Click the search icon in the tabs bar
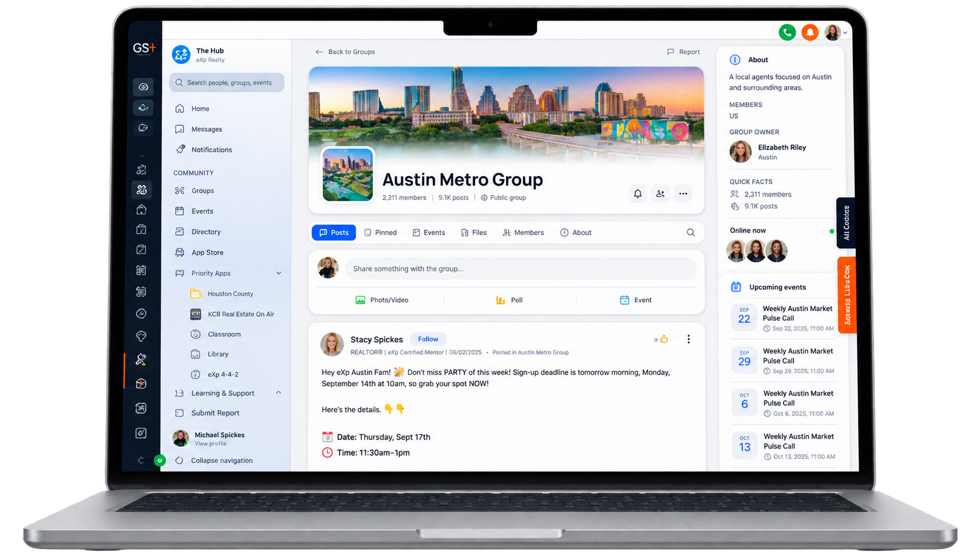980x552 pixels. point(691,233)
